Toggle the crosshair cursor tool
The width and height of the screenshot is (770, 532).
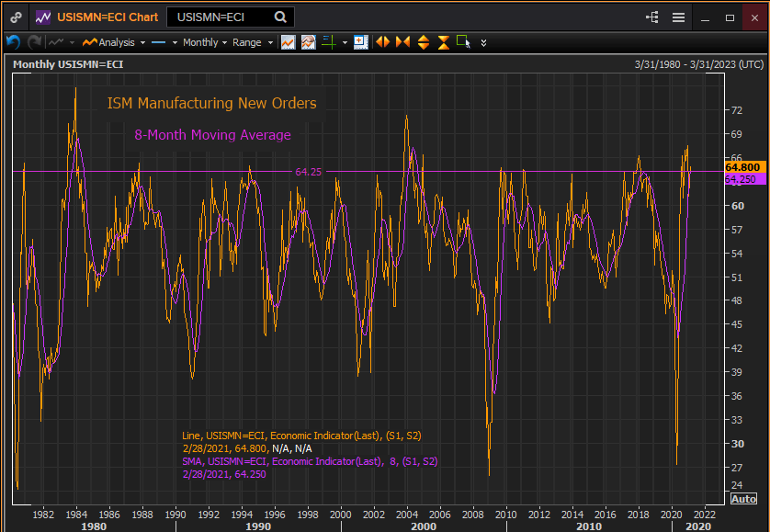click(x=328, y=42)
